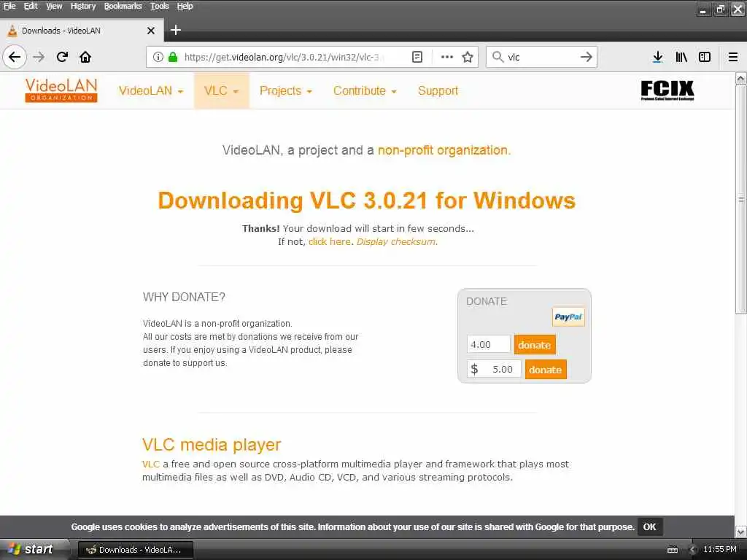Click the 'Downloading VLC 3.0.21 for Windows' heading
This screenshot has height=560, width=747.
pos(366,201)
